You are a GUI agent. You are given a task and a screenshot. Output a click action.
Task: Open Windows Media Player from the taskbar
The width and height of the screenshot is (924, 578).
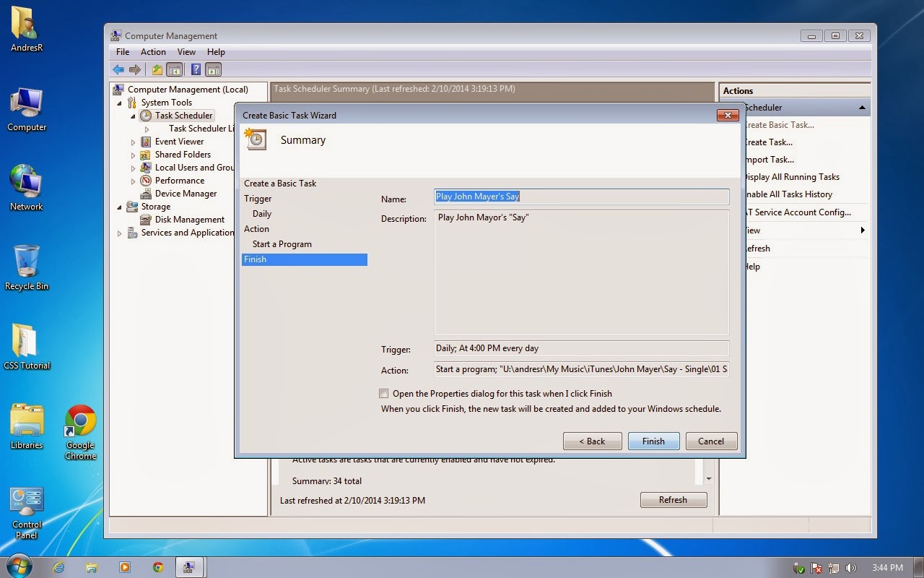click(125, 567)
